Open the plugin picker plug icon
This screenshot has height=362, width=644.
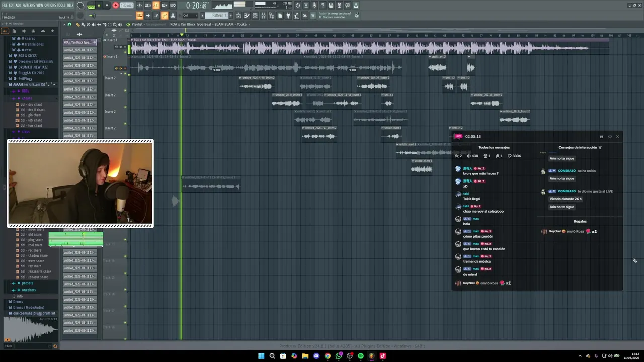(288, 16)
